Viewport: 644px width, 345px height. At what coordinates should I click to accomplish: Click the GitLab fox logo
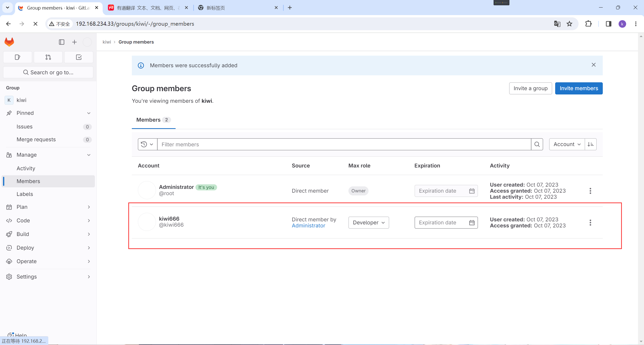coord(9,42)
